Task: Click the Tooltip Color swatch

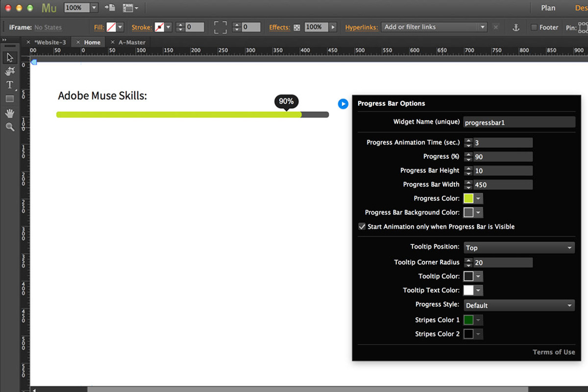Action: (469, 276)
